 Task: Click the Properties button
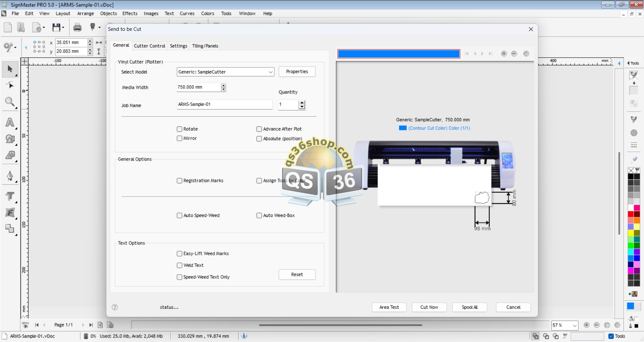point(297,72)
